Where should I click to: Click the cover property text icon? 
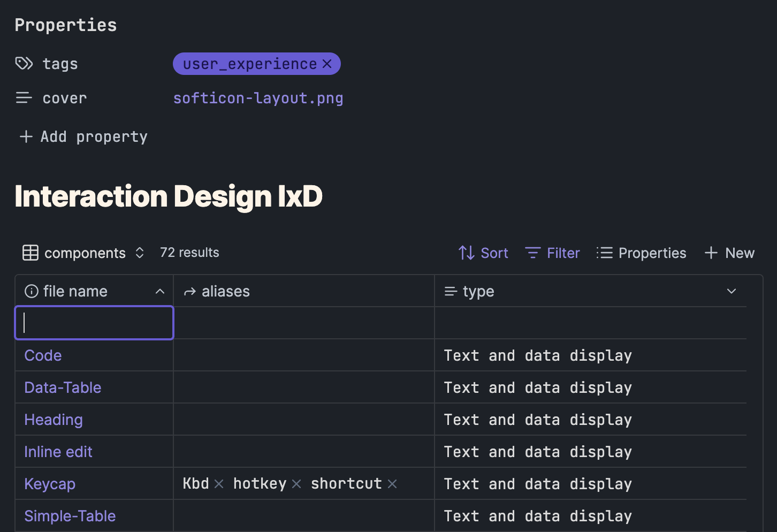pyautogui.click(x=24, y=98)
